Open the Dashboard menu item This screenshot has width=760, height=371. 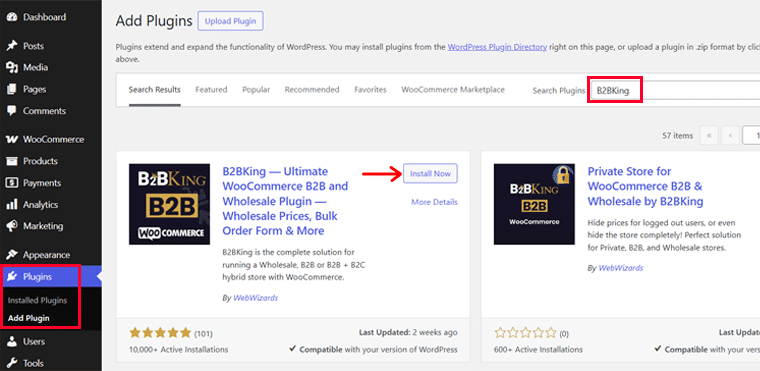pyautogui.click(x=45, y=17)
